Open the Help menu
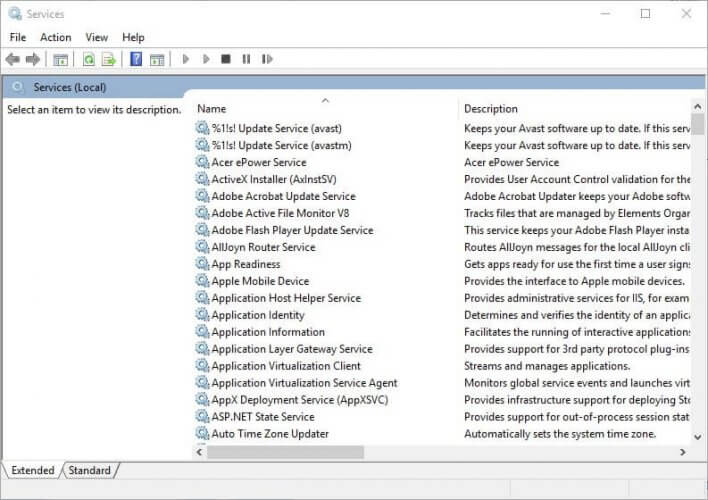708x500 pixels. tap(133, 37)
